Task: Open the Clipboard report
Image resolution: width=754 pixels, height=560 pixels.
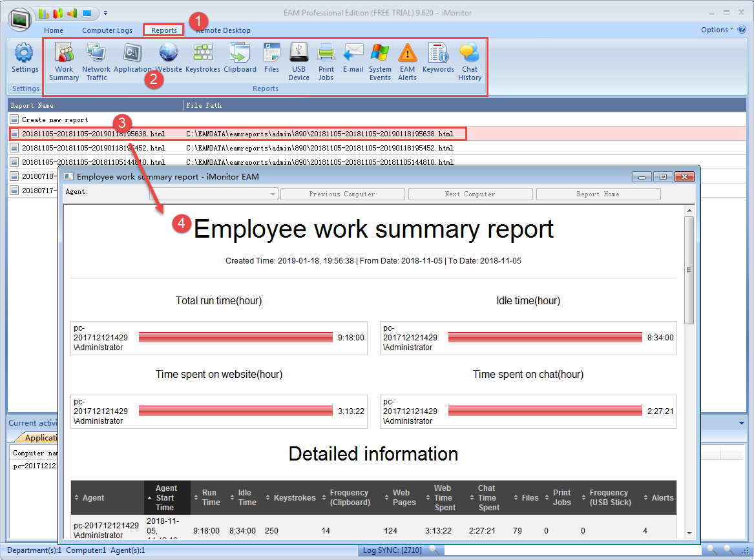Action: pos(240,58)
